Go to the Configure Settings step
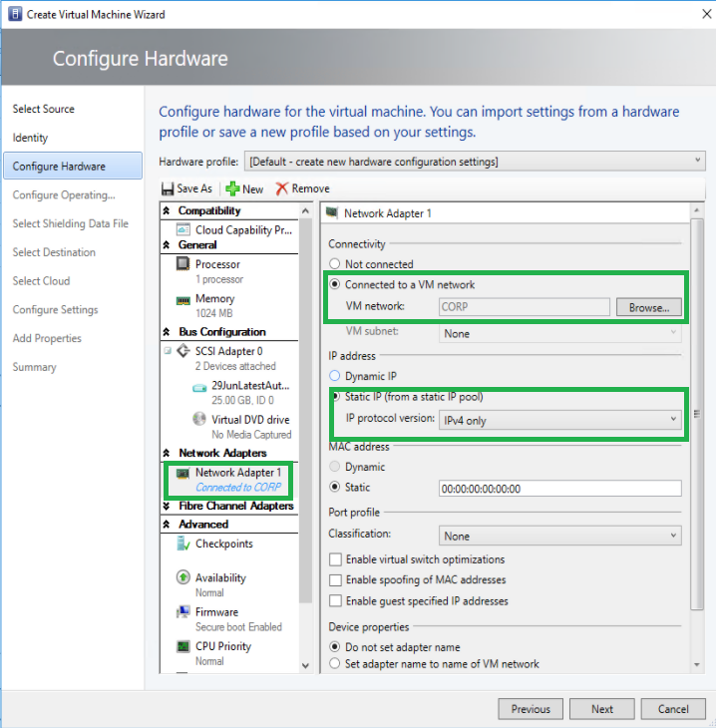716x728 pixels. (55, 310)
